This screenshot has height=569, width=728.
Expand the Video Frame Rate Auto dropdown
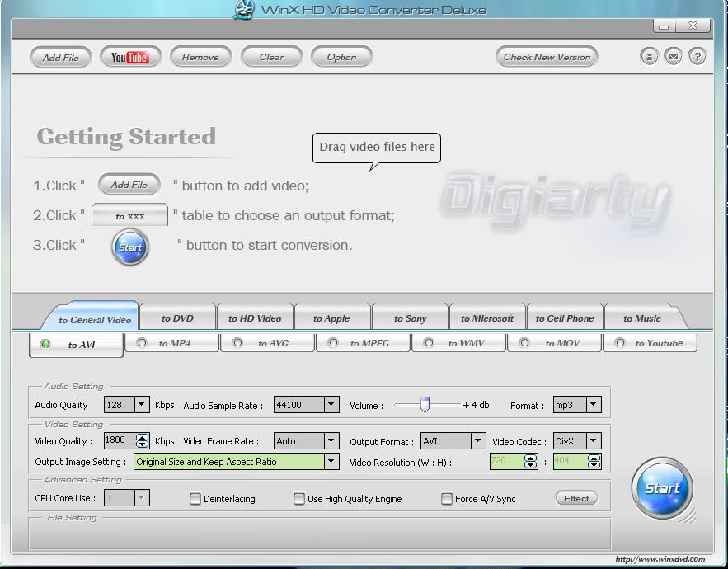click(x=331, y=441)
